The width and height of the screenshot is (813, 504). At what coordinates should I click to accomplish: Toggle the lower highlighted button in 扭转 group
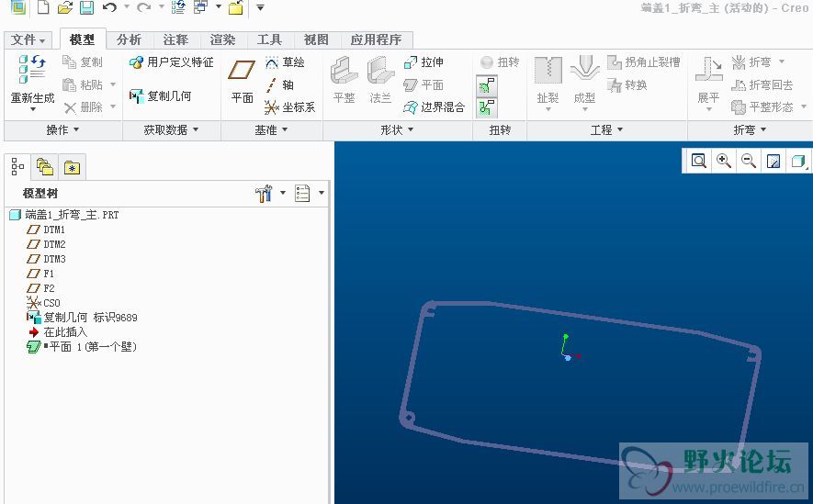[x=487, y=107]
